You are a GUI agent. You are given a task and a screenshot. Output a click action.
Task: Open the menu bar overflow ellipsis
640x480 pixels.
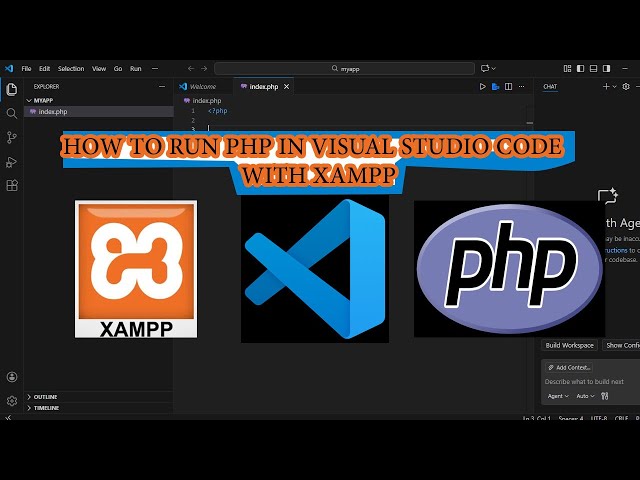pos(155,69)
